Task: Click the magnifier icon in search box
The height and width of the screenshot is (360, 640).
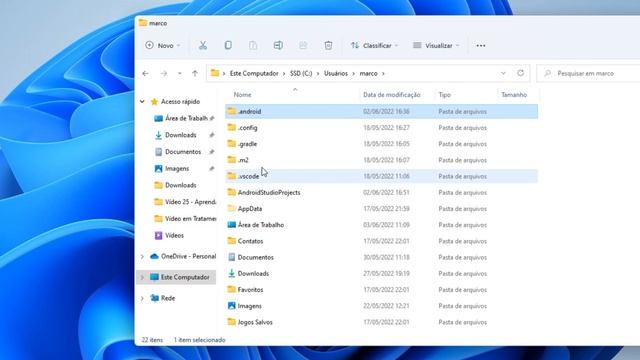Action: coord(547,73)
